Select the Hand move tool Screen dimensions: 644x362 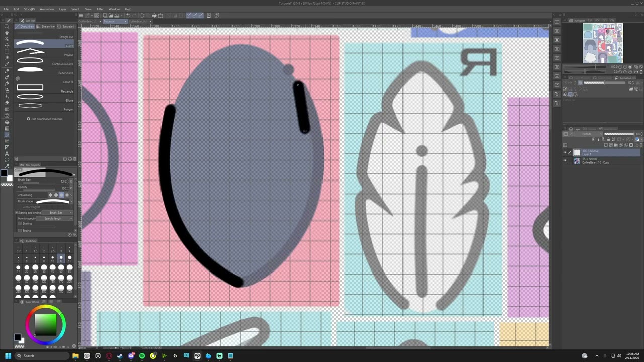pyautogui.click(x=7, y=33)
